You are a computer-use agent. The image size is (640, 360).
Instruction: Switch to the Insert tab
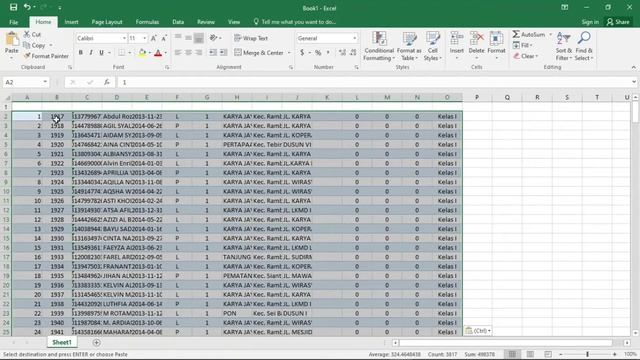click(x=71, y=22)
